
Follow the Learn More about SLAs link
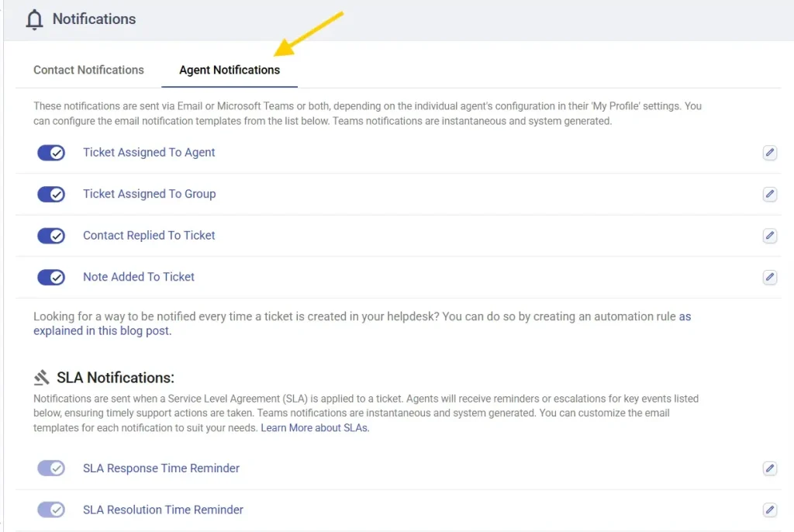point(315,428)
